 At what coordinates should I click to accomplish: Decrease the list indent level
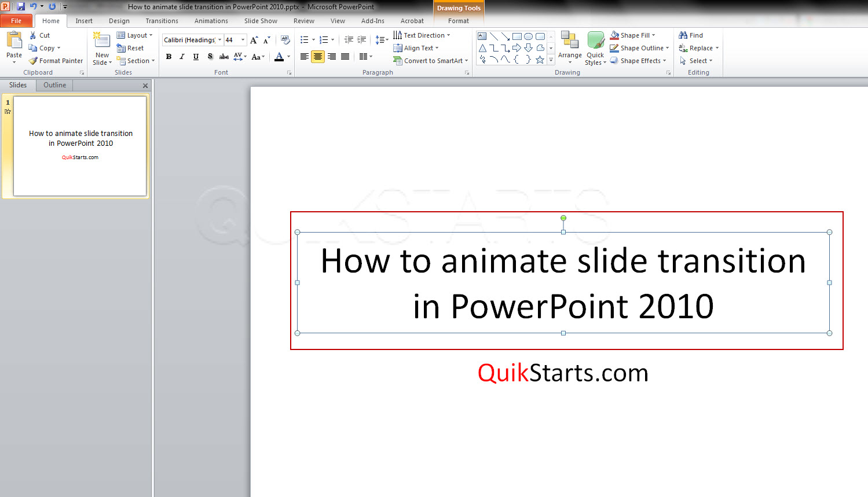tap(349, 40)
